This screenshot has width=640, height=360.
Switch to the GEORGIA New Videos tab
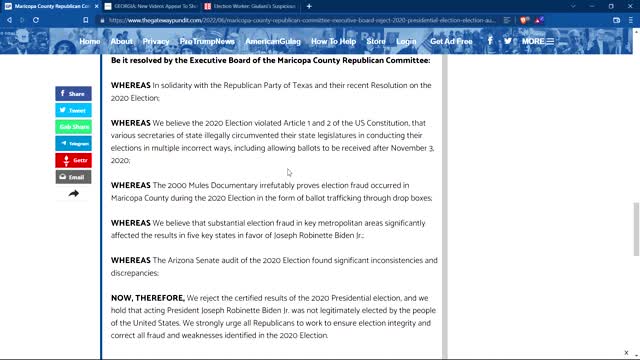click(x=151, y=6)
